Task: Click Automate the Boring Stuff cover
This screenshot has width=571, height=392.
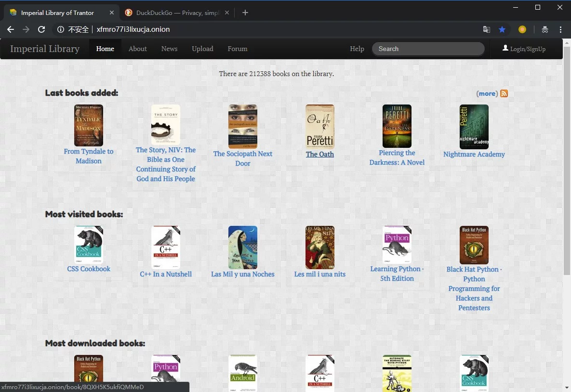Action: tap(397, 373)
